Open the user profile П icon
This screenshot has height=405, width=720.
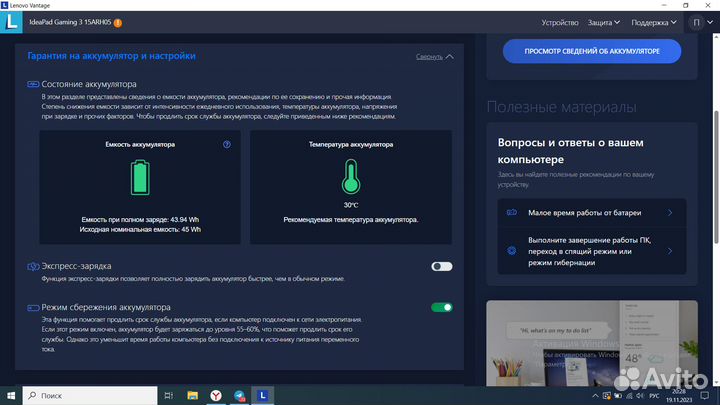pyautogui.click(x=696, y=22)
